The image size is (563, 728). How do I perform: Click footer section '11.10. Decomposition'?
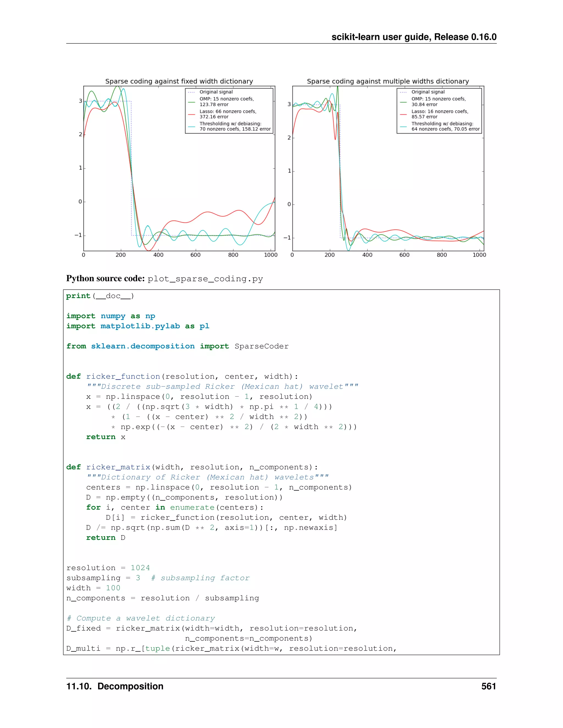click(115, 686)
